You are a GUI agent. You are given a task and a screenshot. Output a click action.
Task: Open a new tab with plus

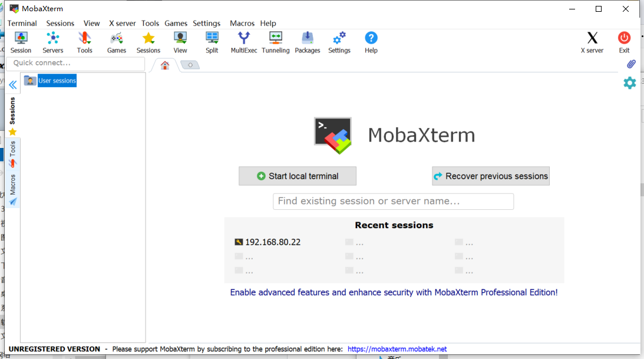coord(190,65)
